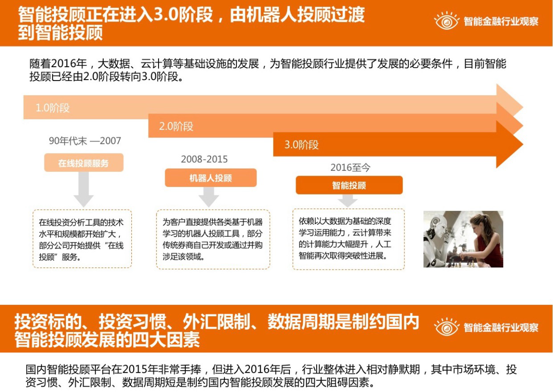This screenshot has width=553, height=392.
Task: Click the 3.0阶段 arrow bar label
Action: tap(301, 145)
